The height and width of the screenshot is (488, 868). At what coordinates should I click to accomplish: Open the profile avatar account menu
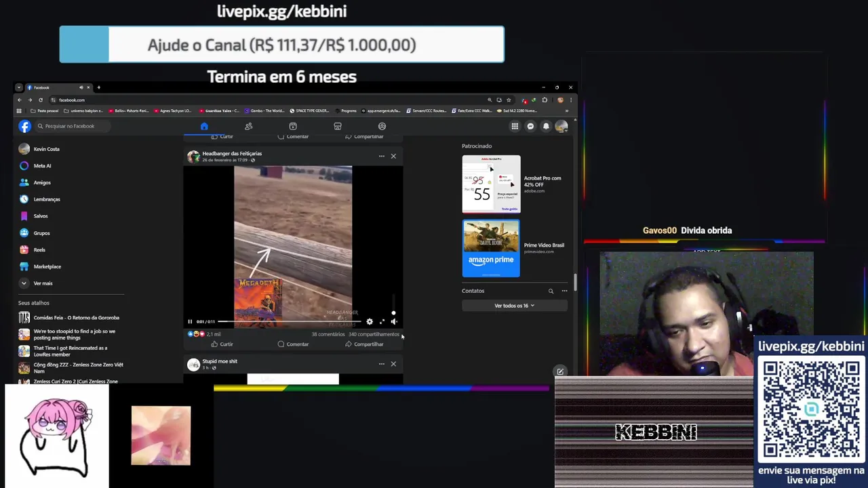click(x=561, y=126)
